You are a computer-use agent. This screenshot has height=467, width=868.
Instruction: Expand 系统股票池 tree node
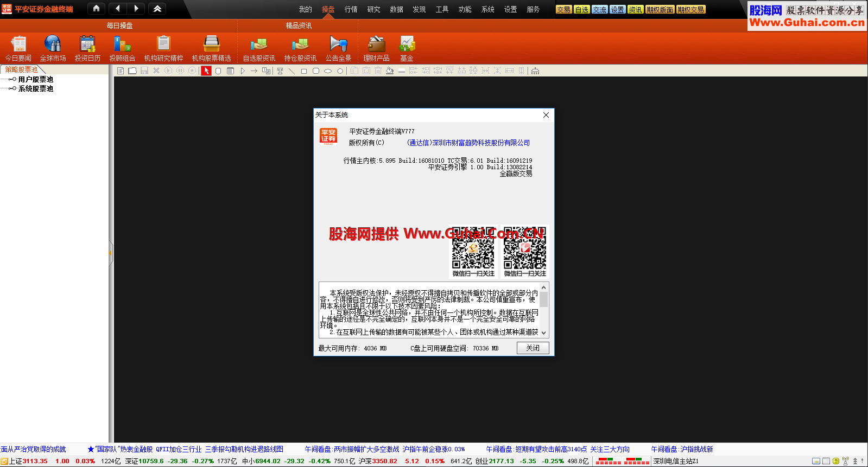click(x=12, y=88)
